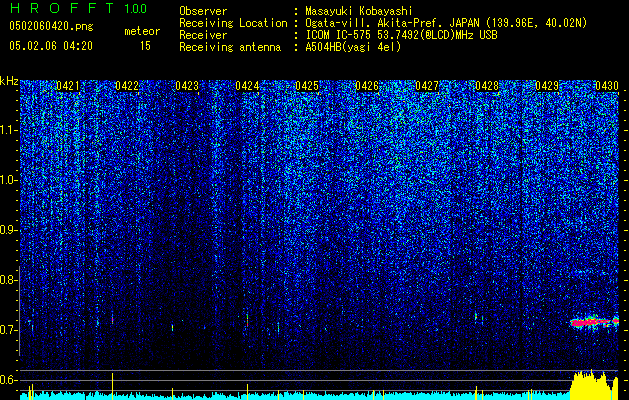
Task: Click the 0425 time marker
Action: tap(307, 86)
